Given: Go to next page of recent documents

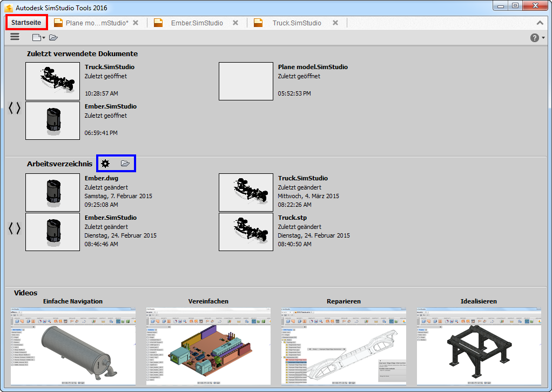Looking at the screenshot, I should click(x=18, y=108).
